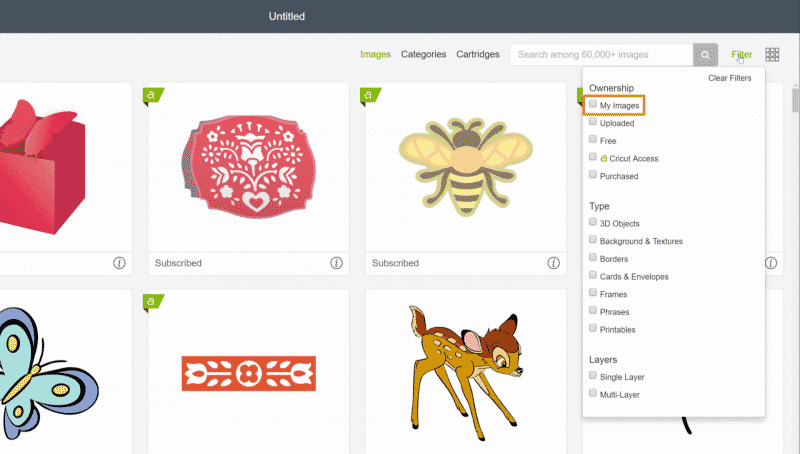This screenshot has width=800, height=454.
Task: Open info icon on red gift box card
Action: click(x=119, y=263)
